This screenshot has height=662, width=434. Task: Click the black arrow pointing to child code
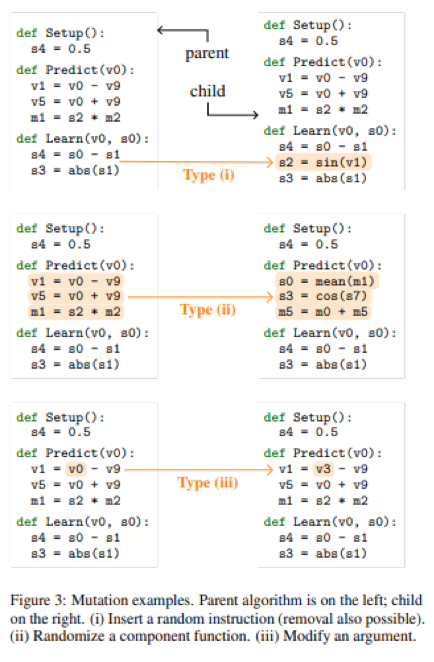(x=233, y=111)
